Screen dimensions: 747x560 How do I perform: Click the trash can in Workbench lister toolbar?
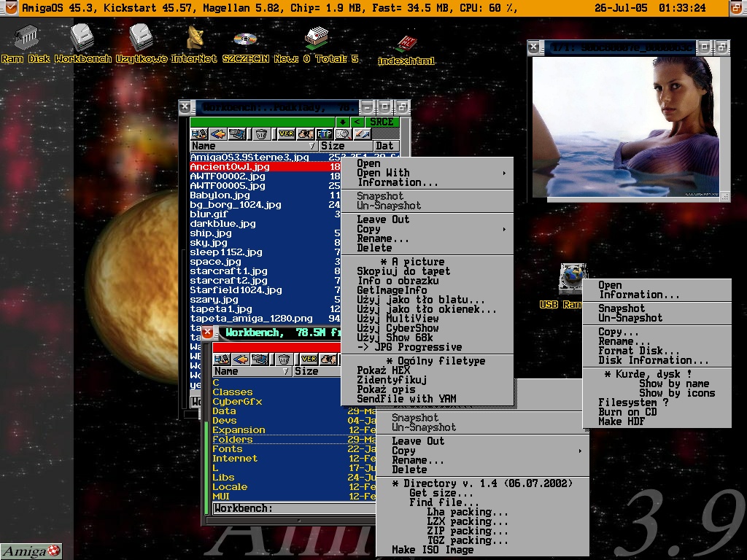(284, 359)
